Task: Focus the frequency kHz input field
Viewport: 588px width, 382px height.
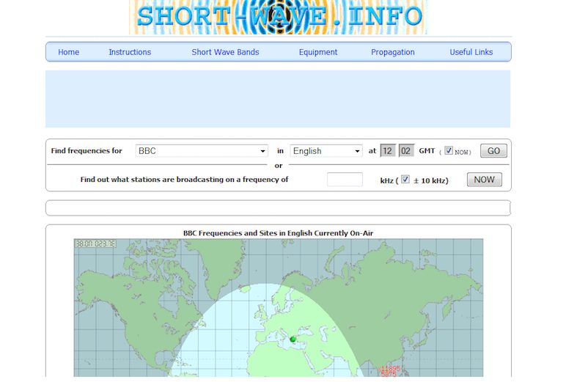Action: [345, 180]
